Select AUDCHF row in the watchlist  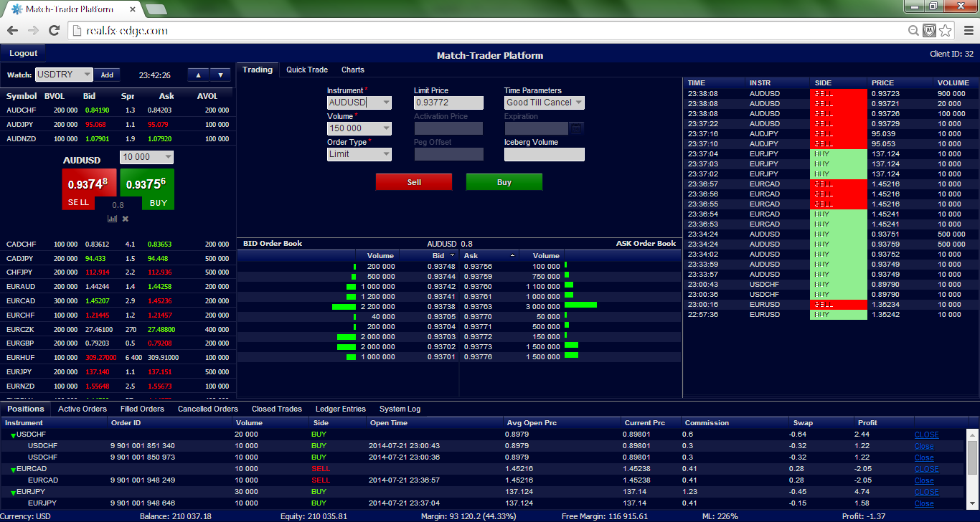(118, 110)
